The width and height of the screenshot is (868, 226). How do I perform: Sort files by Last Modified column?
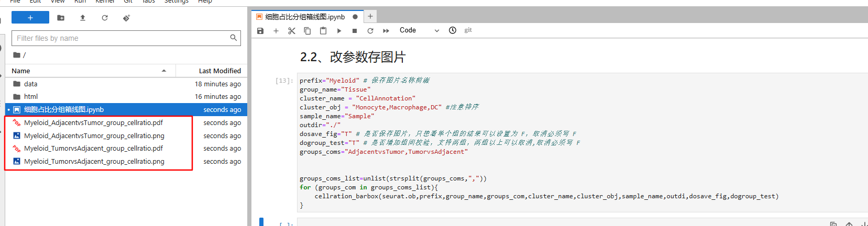tap(219, 71)
